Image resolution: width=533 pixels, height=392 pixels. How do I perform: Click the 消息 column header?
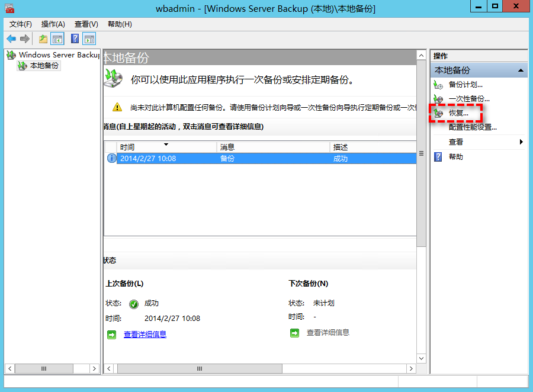pyautogui.click(x=273, y=147)
